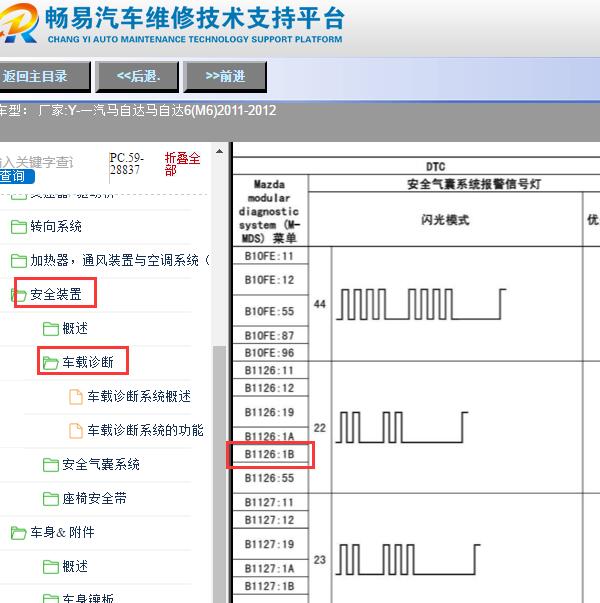Viewport: 600px width, 603px height.
Task: Select the 车身& 附件 tree item
Action: (x=62, y=532)
